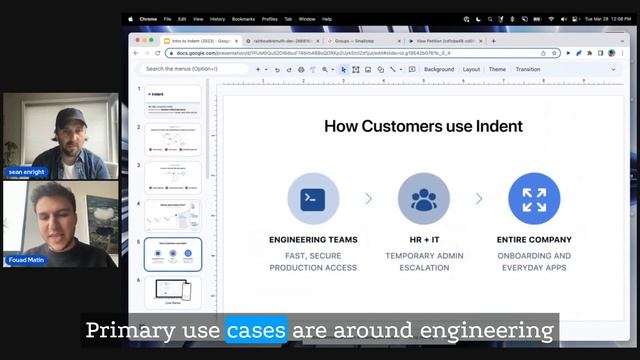Click the Layout button

pos(471,69)
